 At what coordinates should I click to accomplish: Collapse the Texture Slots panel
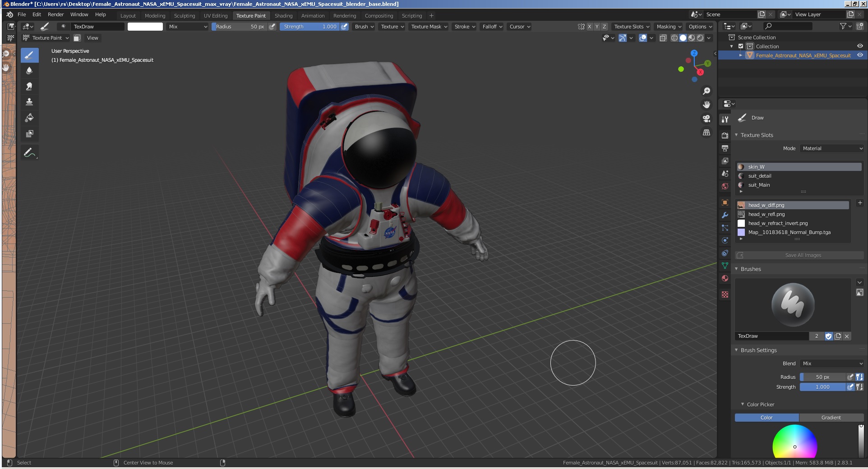pyautogui.click(x=736, y=135)
